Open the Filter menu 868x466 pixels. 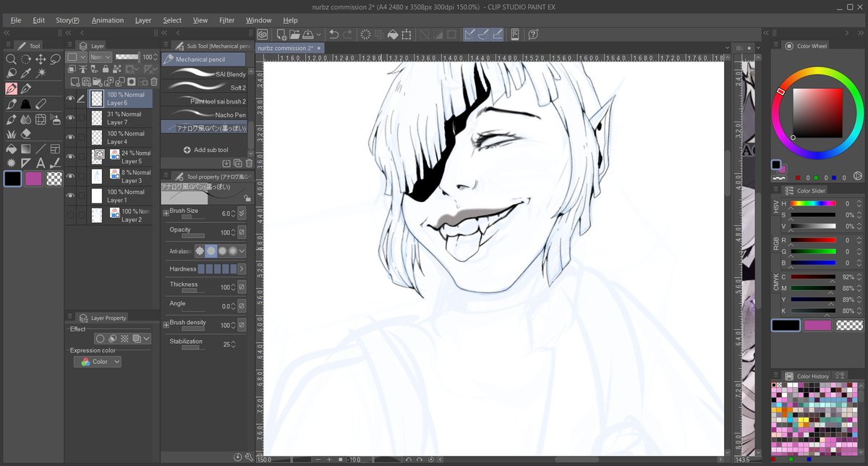(x=227, y=20)
